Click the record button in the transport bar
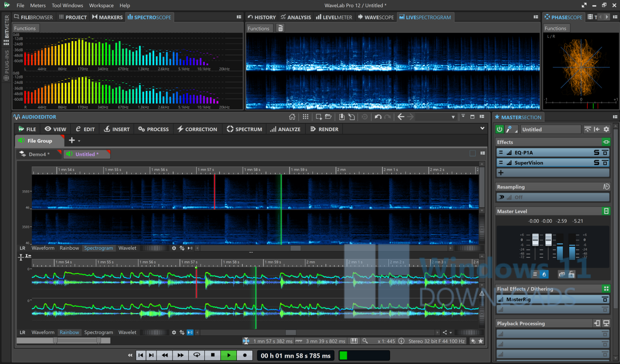The width and height of the screenshot is (620, 364). [x=245, y=355]
